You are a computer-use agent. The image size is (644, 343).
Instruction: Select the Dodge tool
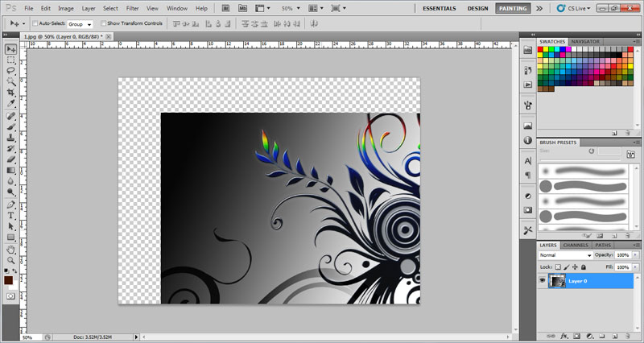click(x=11, y=192)
